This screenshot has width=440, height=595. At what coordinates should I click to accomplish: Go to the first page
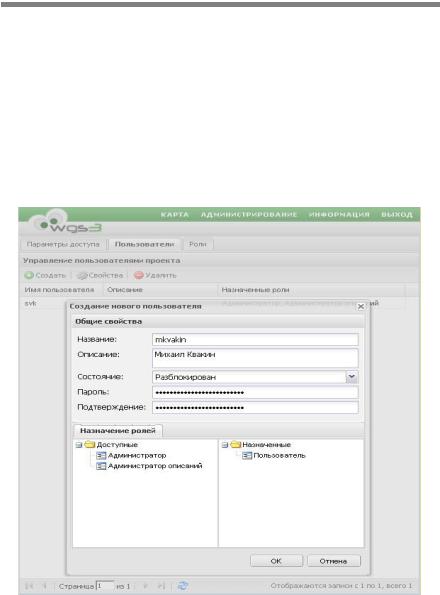pyautogui.click(x=28, y=586)
